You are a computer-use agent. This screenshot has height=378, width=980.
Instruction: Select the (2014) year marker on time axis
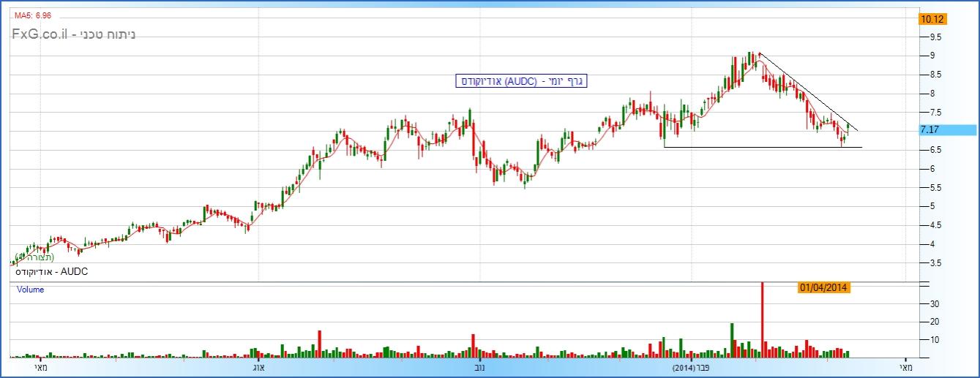coord(686,368)
